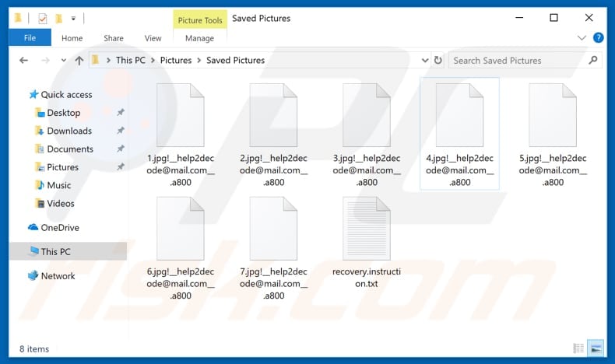Go up one folder level
Image resolution: width=615 pixels, height=364 pixels.
click(x=79, y=61)
